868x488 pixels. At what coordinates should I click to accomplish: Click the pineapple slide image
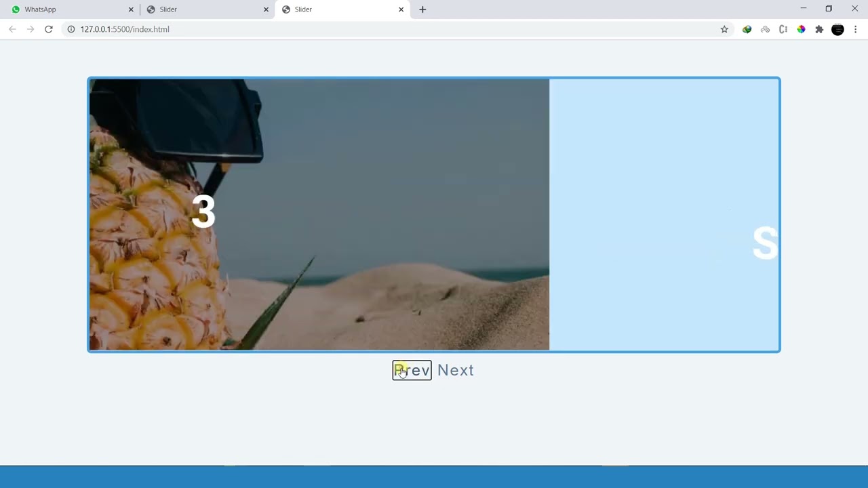click(x=319, y=214)
